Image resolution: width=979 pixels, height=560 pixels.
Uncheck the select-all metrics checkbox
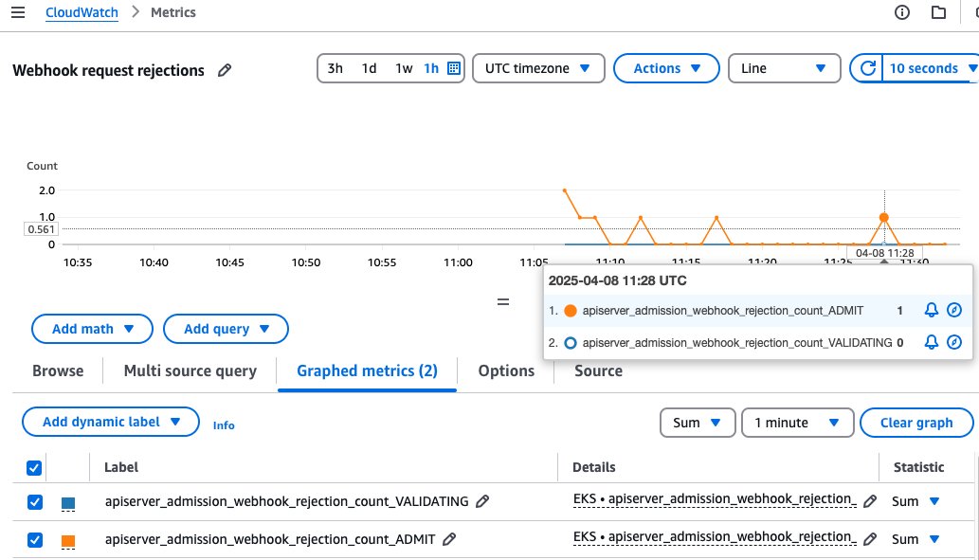[x=34, y=467]
